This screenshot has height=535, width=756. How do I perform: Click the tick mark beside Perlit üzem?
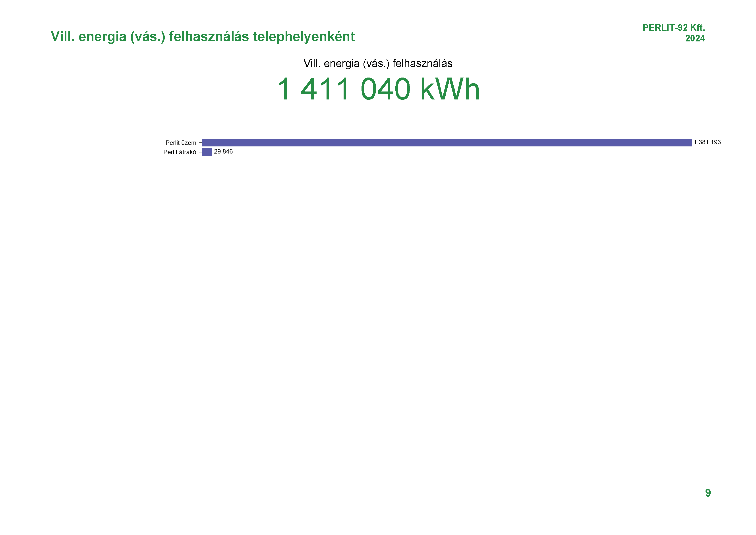200,143
